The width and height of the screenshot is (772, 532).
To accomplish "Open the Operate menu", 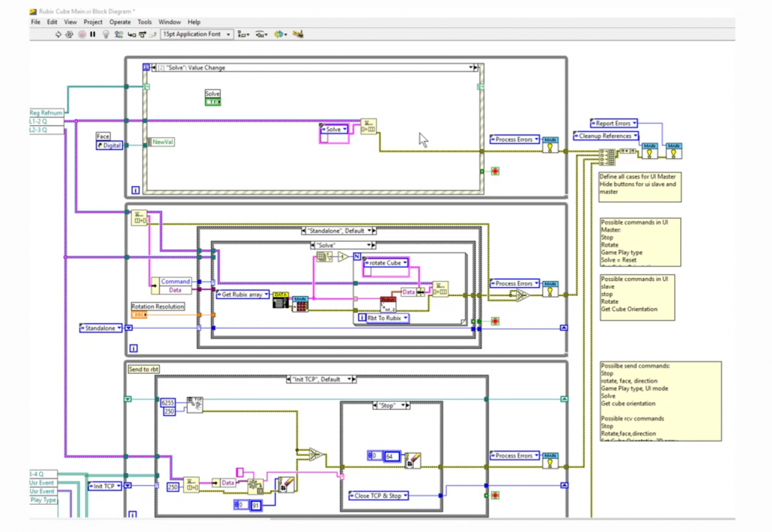I will 120,22.
